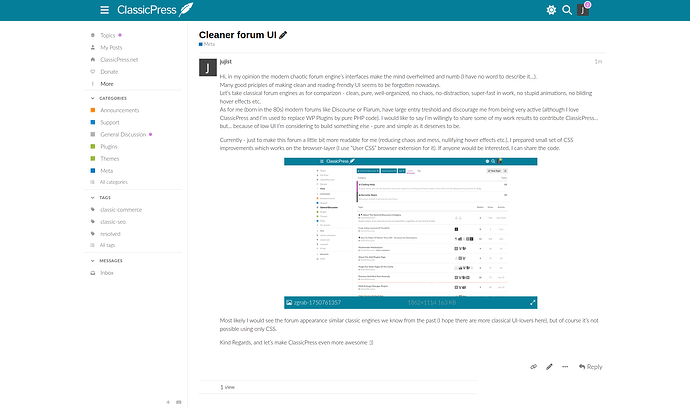
Task: Open the user avatar menu in header
Action: click(583, 10)
